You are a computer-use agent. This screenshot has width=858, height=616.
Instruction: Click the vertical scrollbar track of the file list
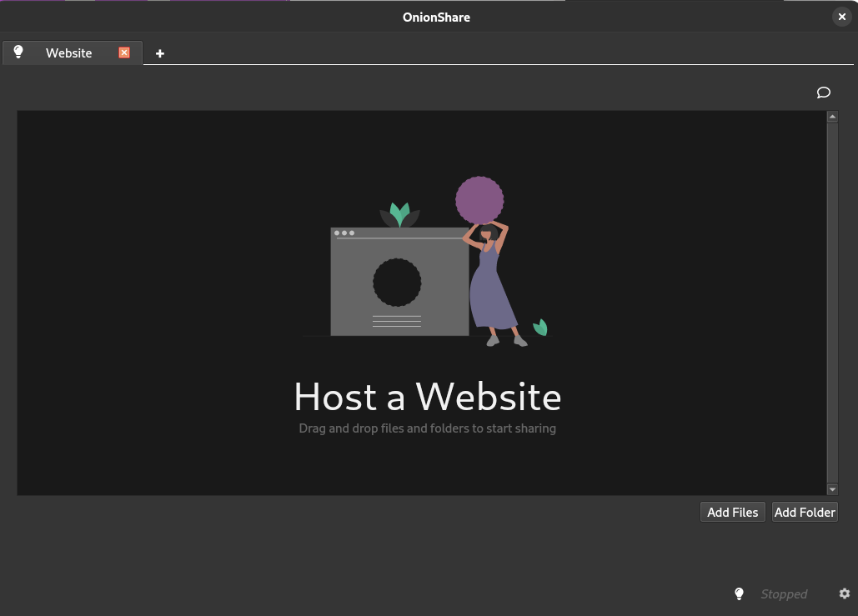pos(832,300)
